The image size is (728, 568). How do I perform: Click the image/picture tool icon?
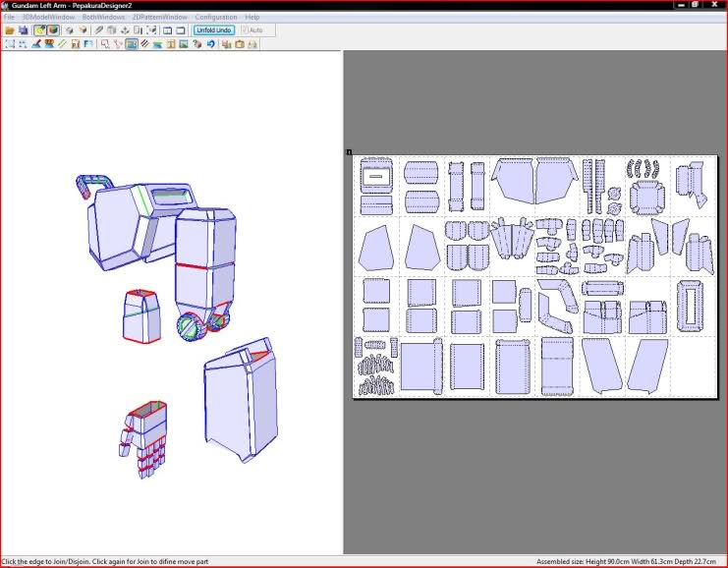183,44
